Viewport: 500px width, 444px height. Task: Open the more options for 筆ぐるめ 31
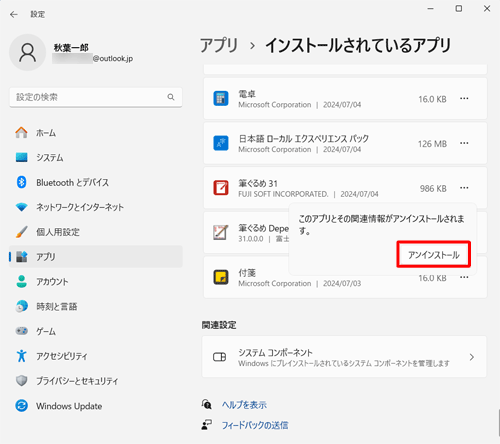(x=464, y=188)
